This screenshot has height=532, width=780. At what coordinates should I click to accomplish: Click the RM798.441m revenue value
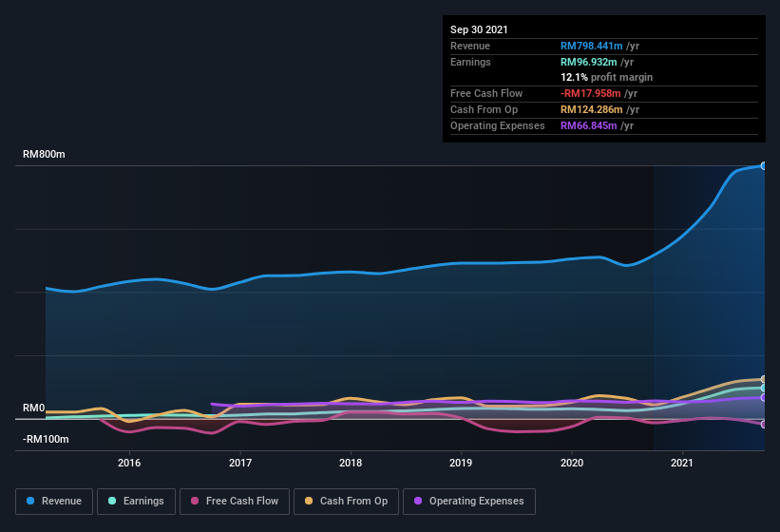click(x=592, y=46)
